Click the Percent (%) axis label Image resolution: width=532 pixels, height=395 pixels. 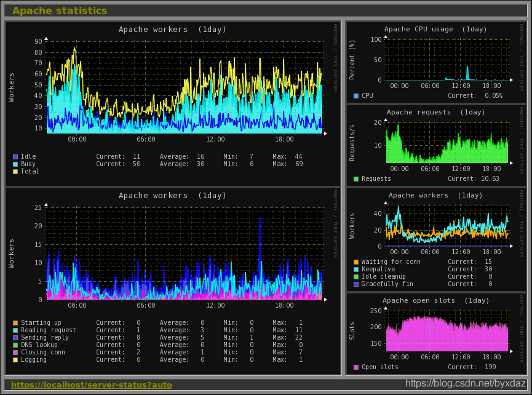click(x=352, y=60)
